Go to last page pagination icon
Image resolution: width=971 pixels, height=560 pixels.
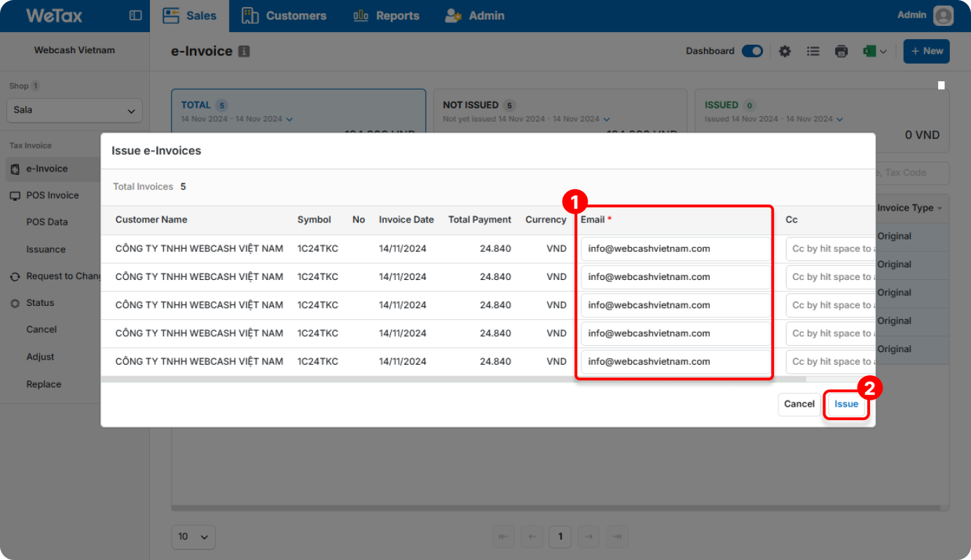[x=617, y=537]
